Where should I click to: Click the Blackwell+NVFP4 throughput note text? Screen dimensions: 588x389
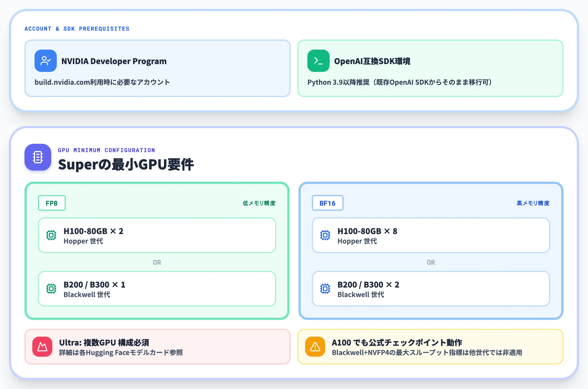tap(427, 352)
